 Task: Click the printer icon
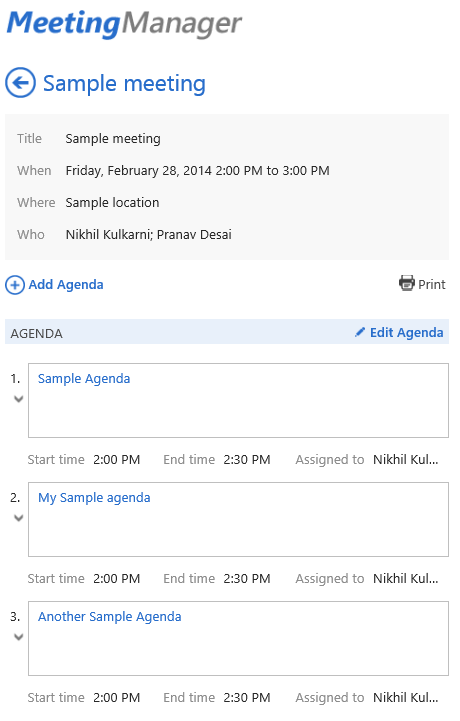(x=407, y=283)
